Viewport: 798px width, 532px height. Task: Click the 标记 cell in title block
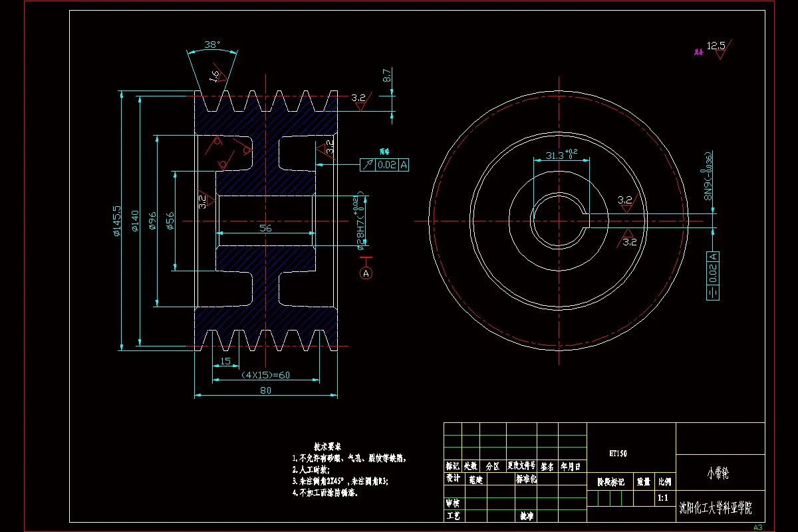coord(452,466)
